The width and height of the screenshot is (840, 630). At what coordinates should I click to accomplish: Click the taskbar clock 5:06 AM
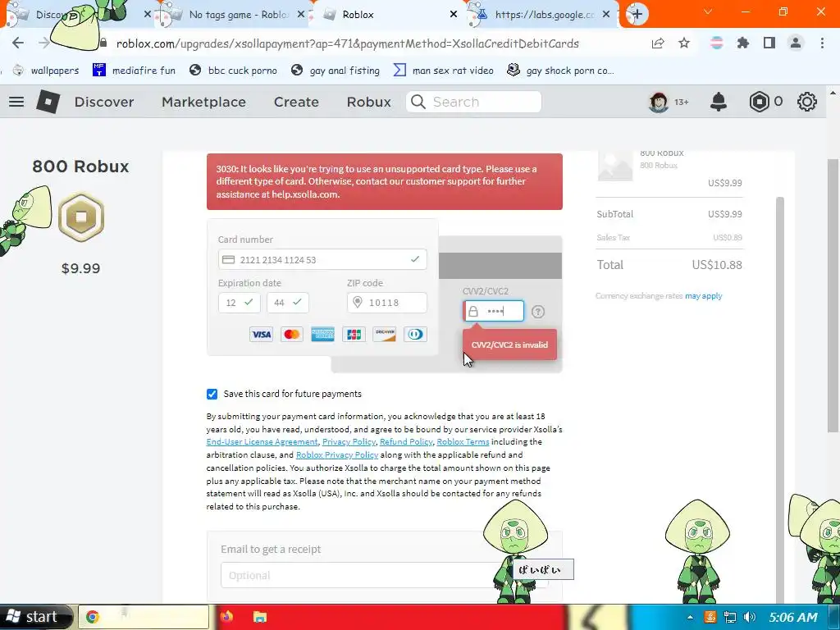[793, 617]
